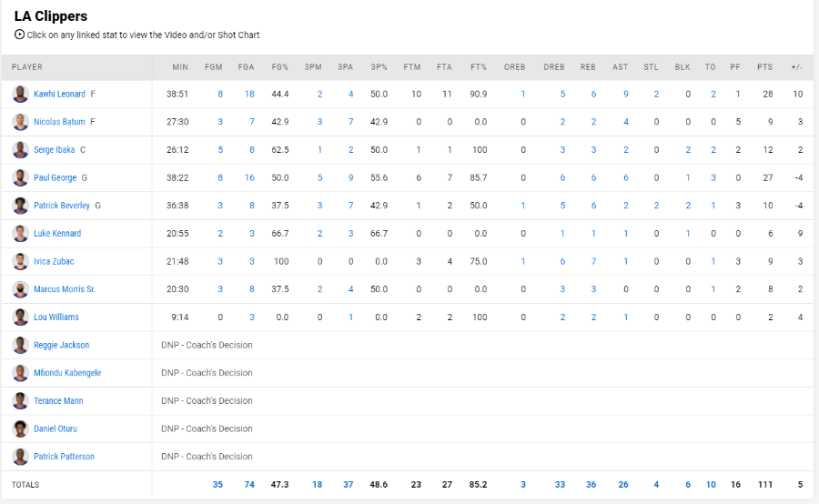Screen dimensions: 819x504
Task: Click the PLAYER column header
Action: click(x=27, y=66)
